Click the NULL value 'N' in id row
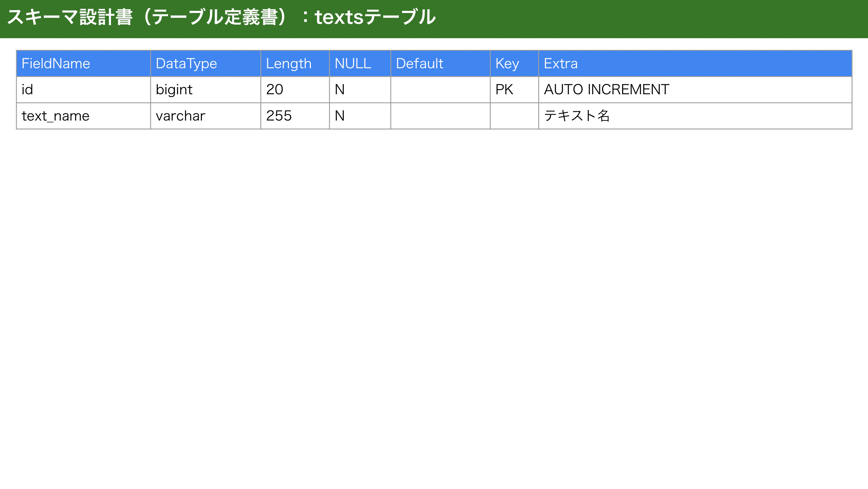Screen dimensions: 868x489 coord(360,90)
